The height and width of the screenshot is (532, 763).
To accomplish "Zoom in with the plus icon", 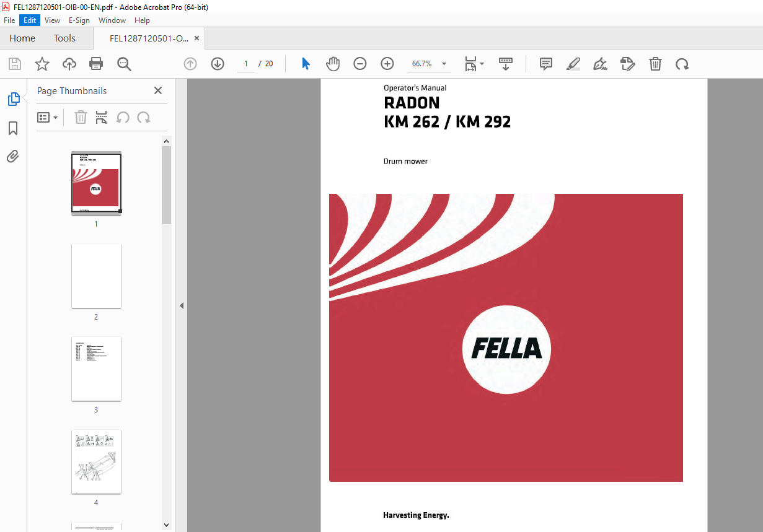I will click(387, 64).
